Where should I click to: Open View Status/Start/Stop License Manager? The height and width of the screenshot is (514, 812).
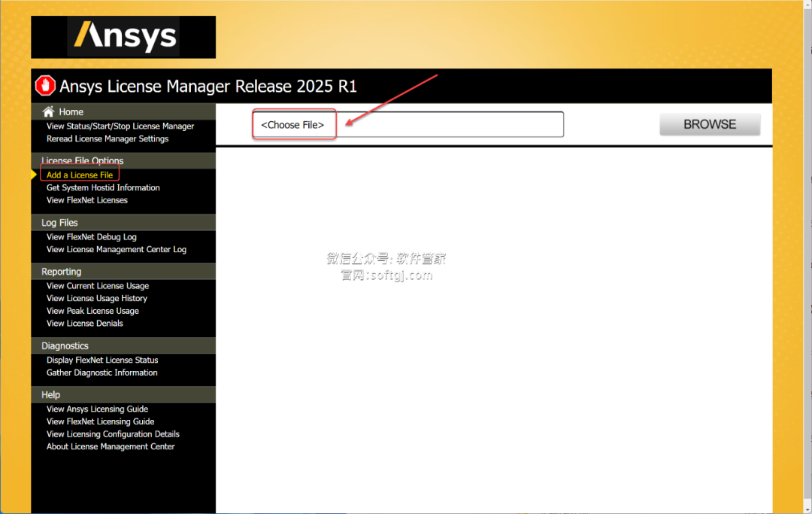[120, 126]
